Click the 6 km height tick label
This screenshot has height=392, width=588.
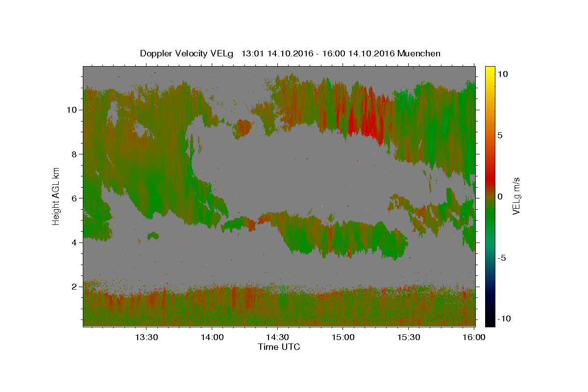pos(74,198)
